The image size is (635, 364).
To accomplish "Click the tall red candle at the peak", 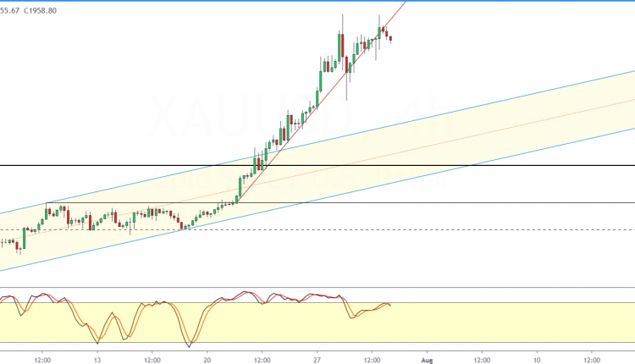I will pos(343,46).
